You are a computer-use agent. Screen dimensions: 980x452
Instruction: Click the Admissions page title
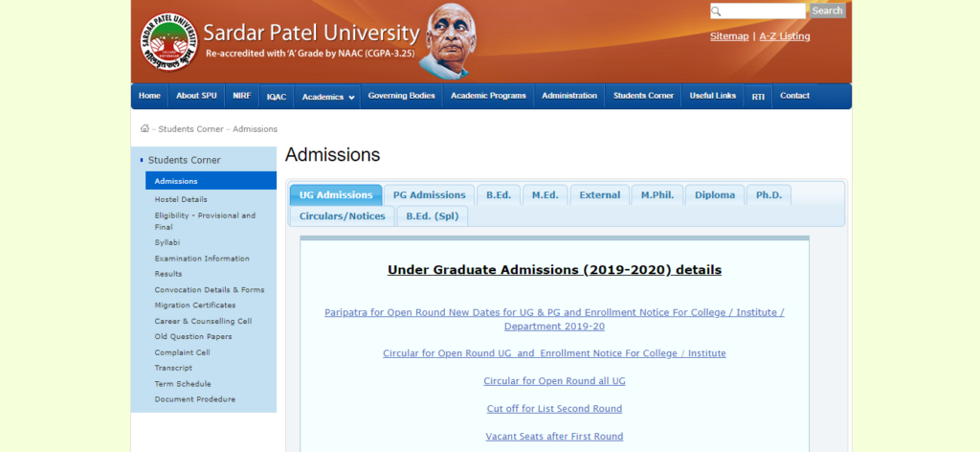[x=332, y=154]
